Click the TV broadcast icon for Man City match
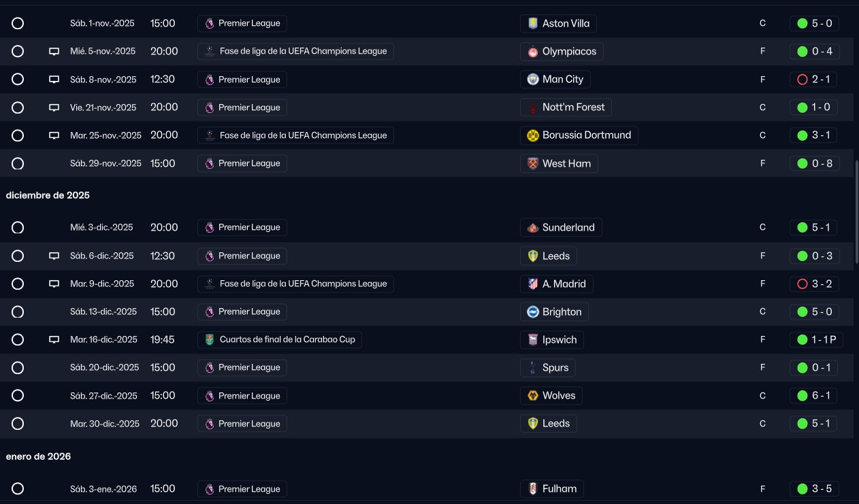 [54, 80]
